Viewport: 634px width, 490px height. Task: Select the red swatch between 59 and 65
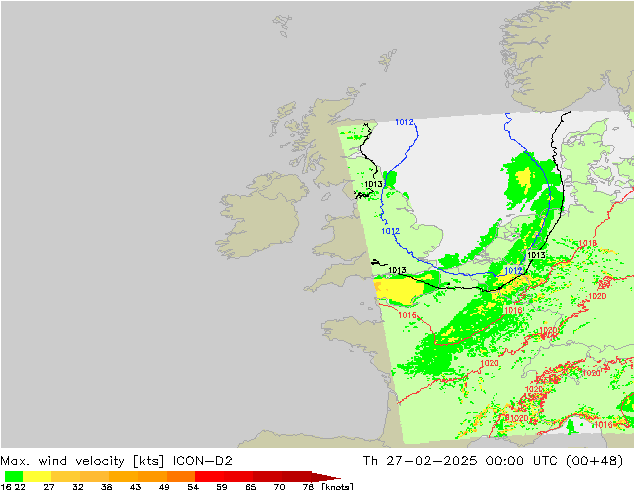(x=239, y=476)
